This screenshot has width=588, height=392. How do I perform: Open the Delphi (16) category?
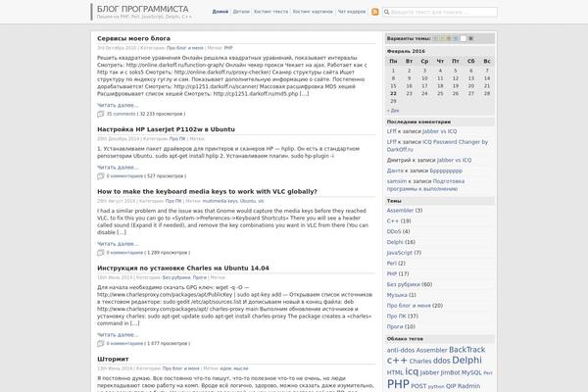coord(395,242)
